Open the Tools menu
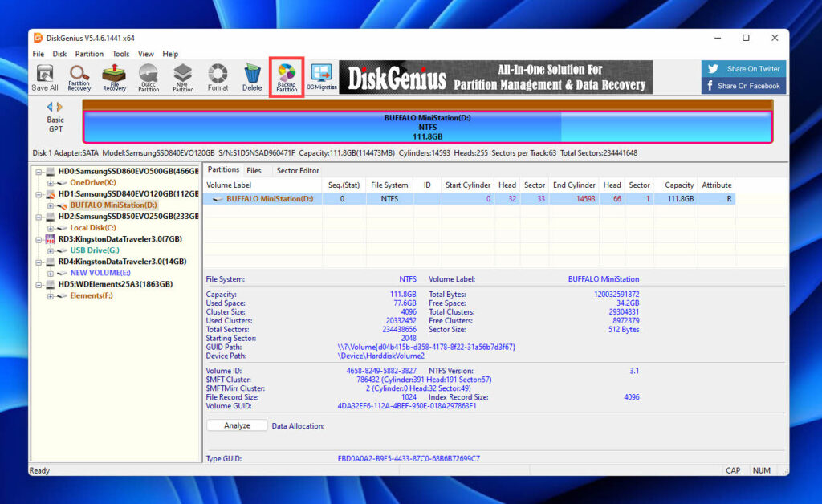822x504 pixels. coord(120,54)
